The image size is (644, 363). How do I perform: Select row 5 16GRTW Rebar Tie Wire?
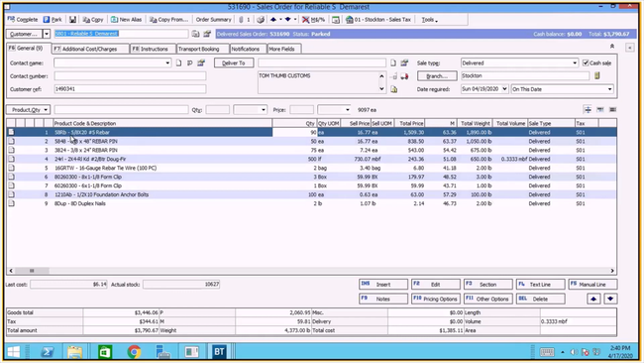311,168
